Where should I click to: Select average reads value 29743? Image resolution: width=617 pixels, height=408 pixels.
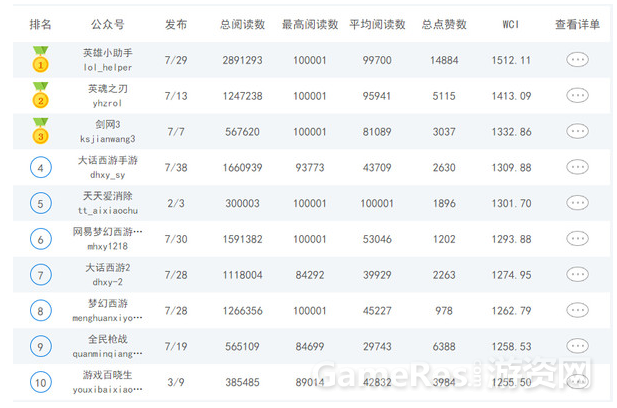(377, 347)
